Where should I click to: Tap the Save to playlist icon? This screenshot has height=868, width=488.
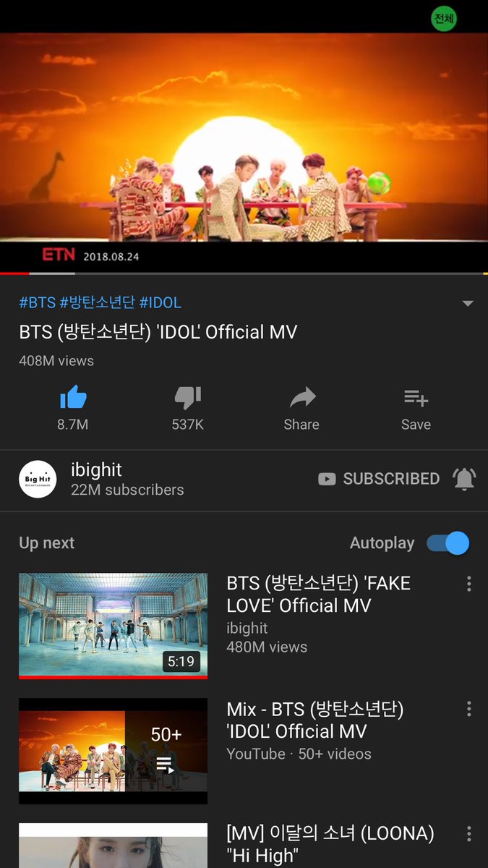(416, 397)
